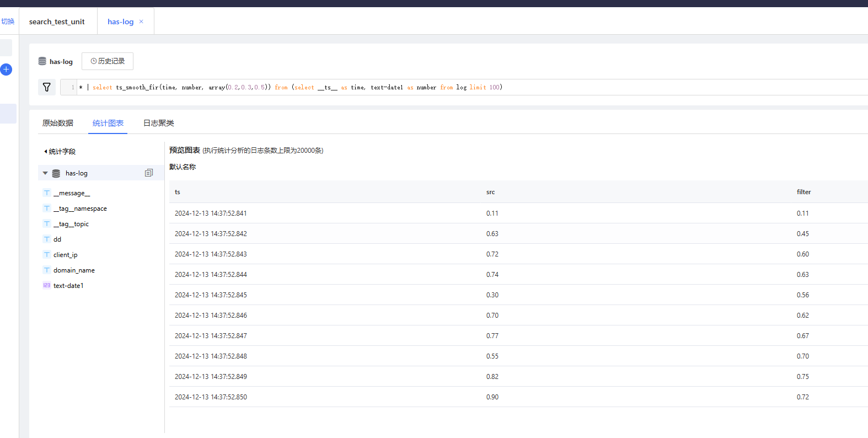Select the has-log tab
Viewport: 868px width, 438px height.
(120, 22)
